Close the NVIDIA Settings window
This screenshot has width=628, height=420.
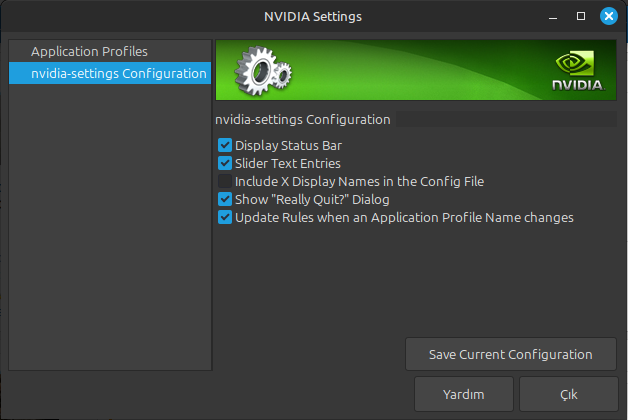(x=608, y=16)
